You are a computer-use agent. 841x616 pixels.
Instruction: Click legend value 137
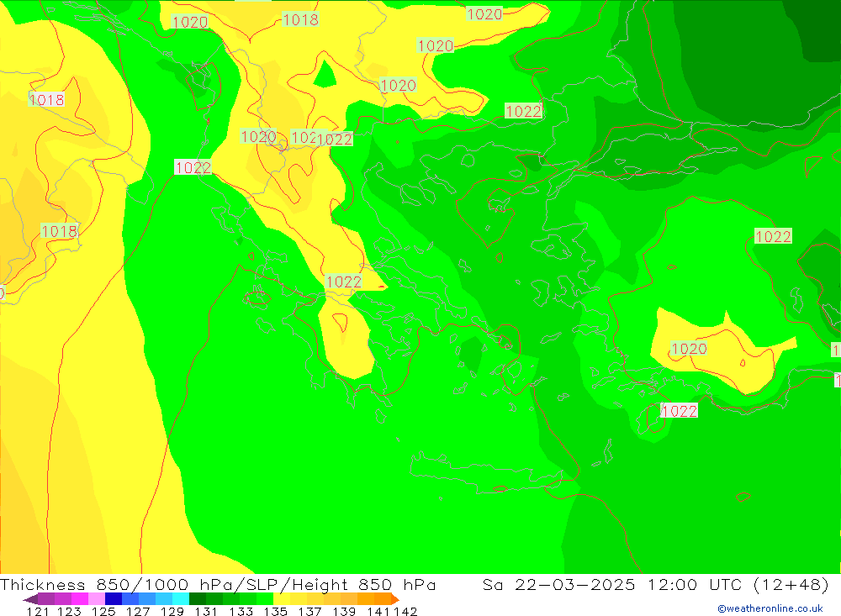pos(309,611)
